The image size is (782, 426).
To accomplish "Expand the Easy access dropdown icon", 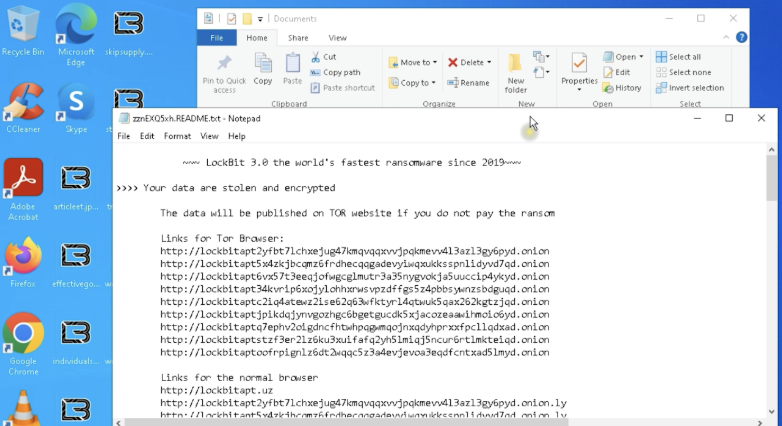I will [541, 73].
